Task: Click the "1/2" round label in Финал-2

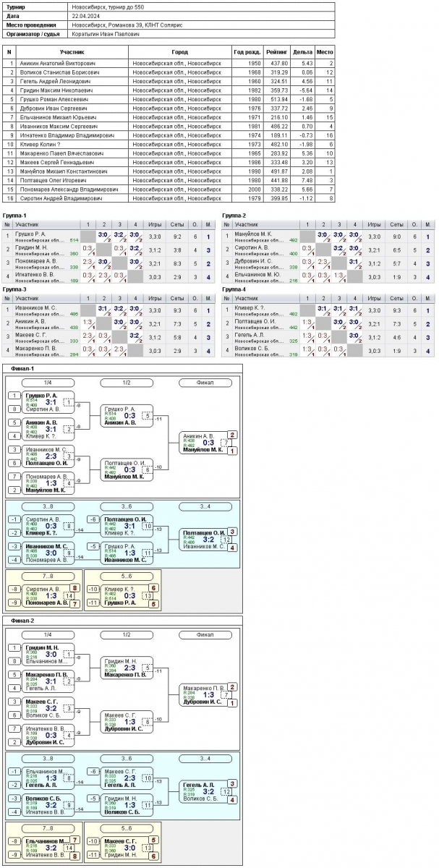Action: 126,635
